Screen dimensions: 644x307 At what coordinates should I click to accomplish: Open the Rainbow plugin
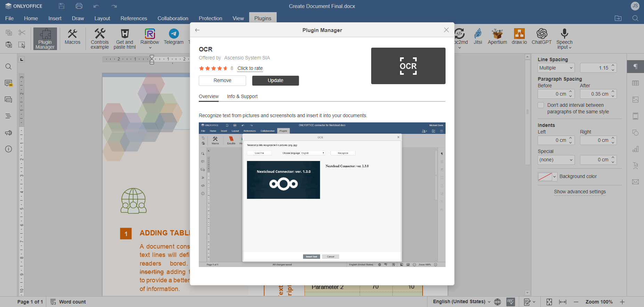pyautogui.click(x=150, y=37)
